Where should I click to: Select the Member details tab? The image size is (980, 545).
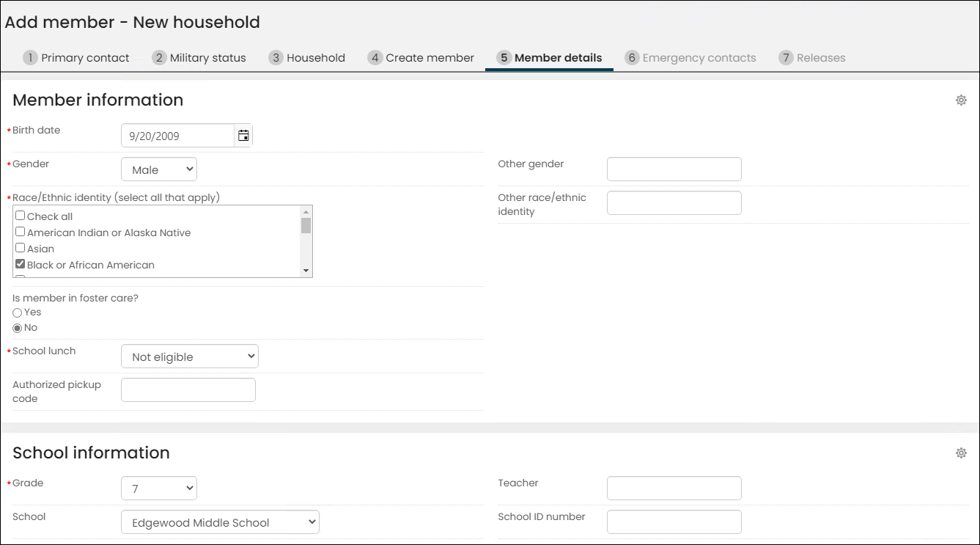click(x=550, y=58)
